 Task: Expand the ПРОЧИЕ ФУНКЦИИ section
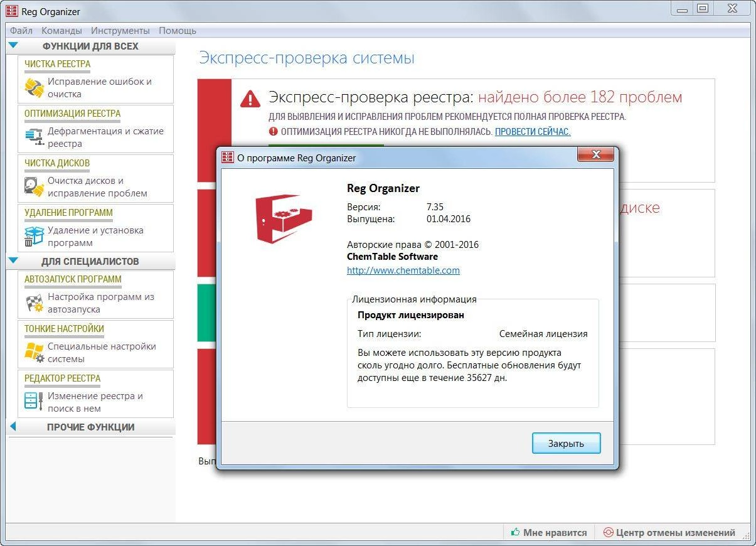pyautogui.click(x=13, y=427)
